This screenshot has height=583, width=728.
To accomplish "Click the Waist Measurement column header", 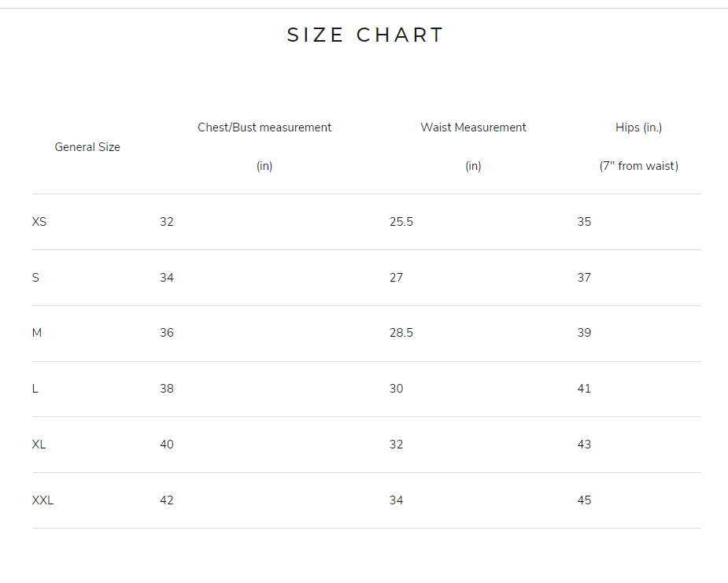I will pos(473,127).
